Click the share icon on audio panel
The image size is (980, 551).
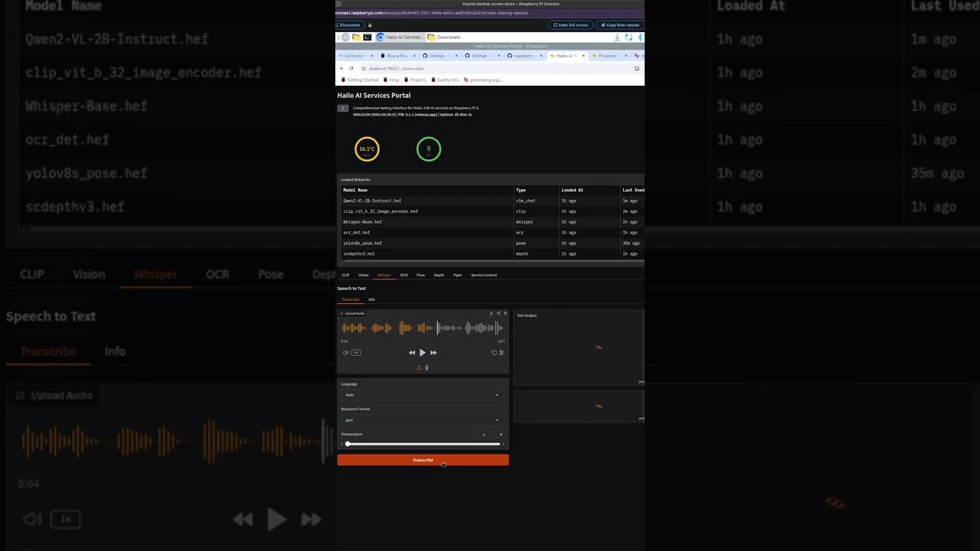pyautogui.click(x=498, y=313)
